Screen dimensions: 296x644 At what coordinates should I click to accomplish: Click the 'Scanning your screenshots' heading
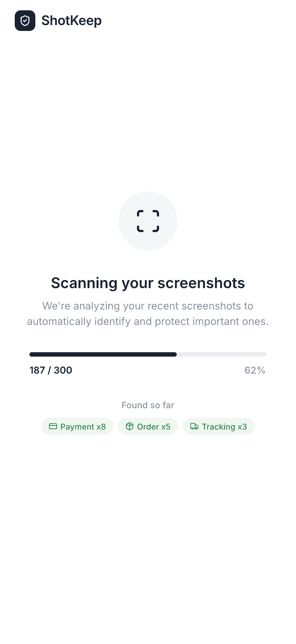pos(148,283)
